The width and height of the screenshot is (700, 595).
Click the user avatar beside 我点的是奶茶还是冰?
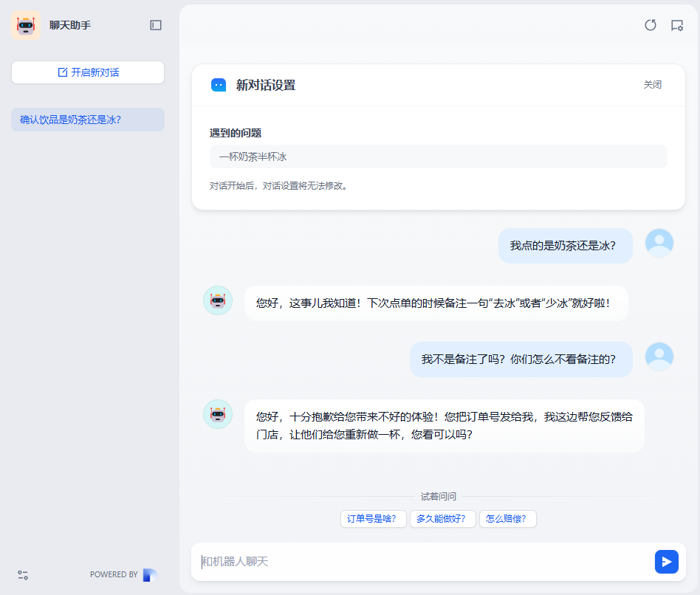click(659, 242)
